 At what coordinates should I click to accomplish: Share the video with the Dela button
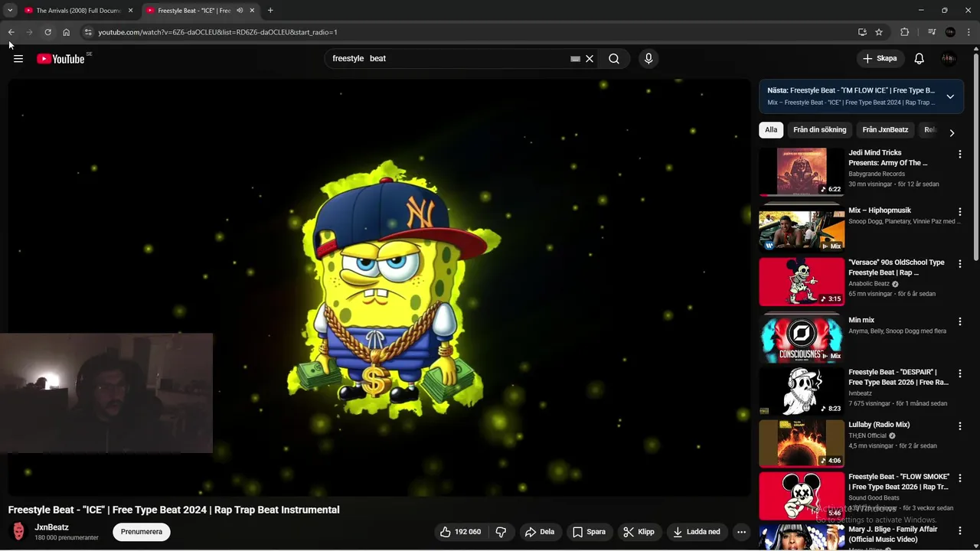[x=540, y=532]
